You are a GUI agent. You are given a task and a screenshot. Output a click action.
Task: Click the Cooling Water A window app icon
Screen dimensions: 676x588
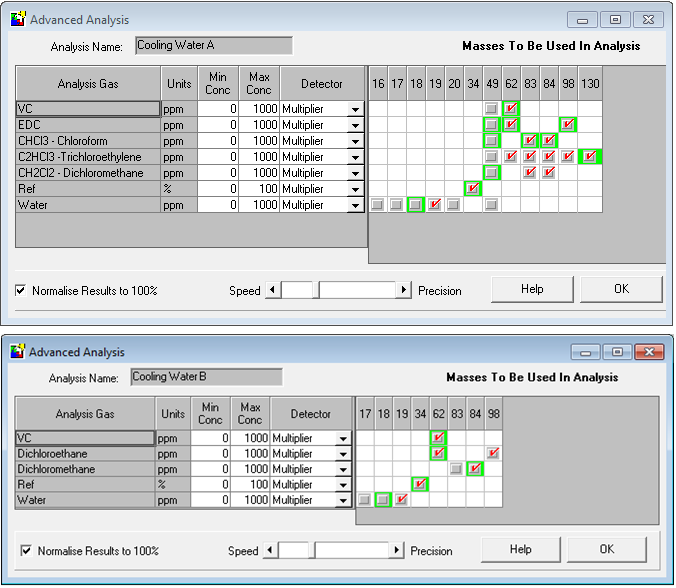click(x=18, y=19)
